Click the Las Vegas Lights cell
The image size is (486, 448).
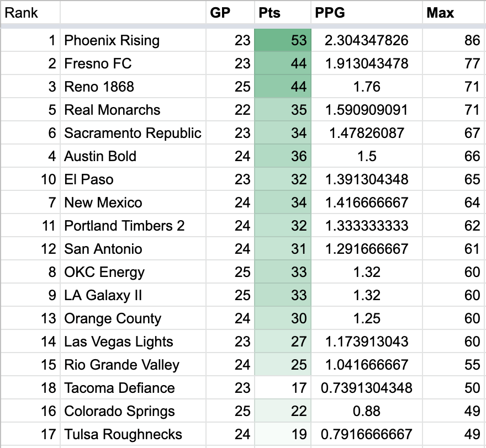click(x=119, y=342)
